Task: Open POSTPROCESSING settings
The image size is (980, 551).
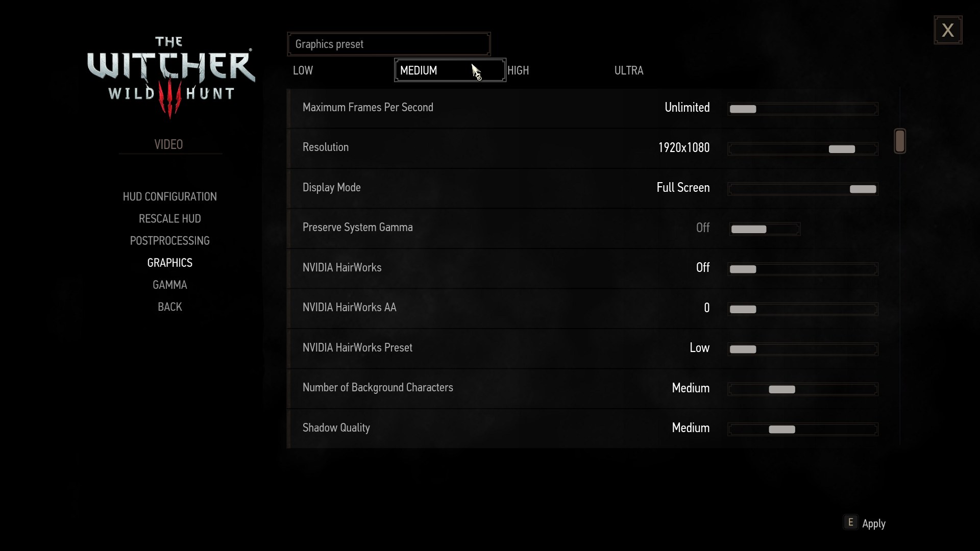Action: [169, 241]
